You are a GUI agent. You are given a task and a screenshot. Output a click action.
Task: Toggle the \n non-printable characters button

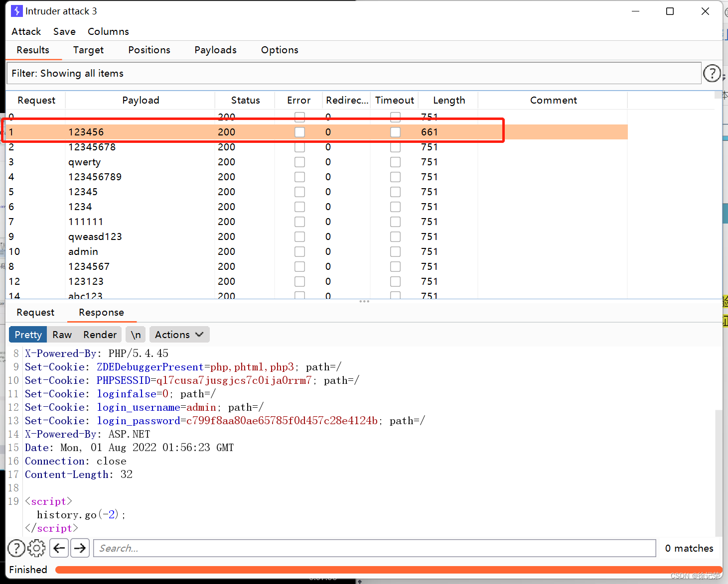(x=136, y=335)
